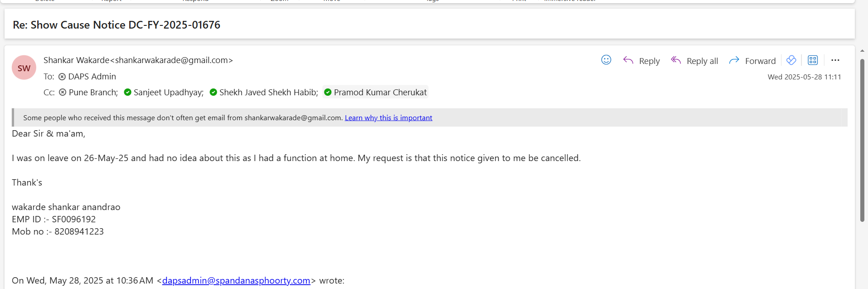
Task: Open the Learn why this is important link
Action: (x=388, y=118)
